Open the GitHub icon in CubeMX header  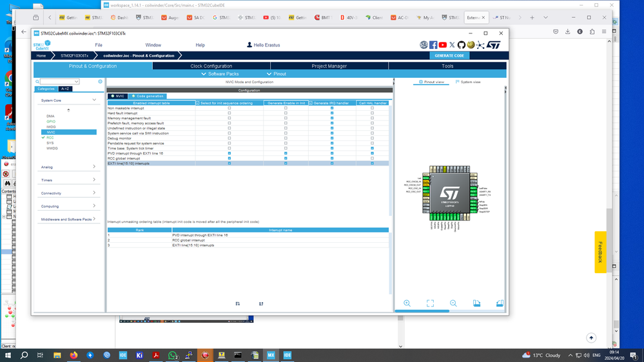(x=461, y=45)
